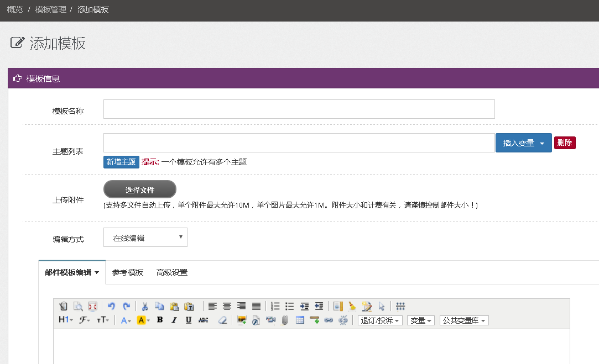Click the insert hyperlink icon
The image size is (599, 364).
point(329,320)
